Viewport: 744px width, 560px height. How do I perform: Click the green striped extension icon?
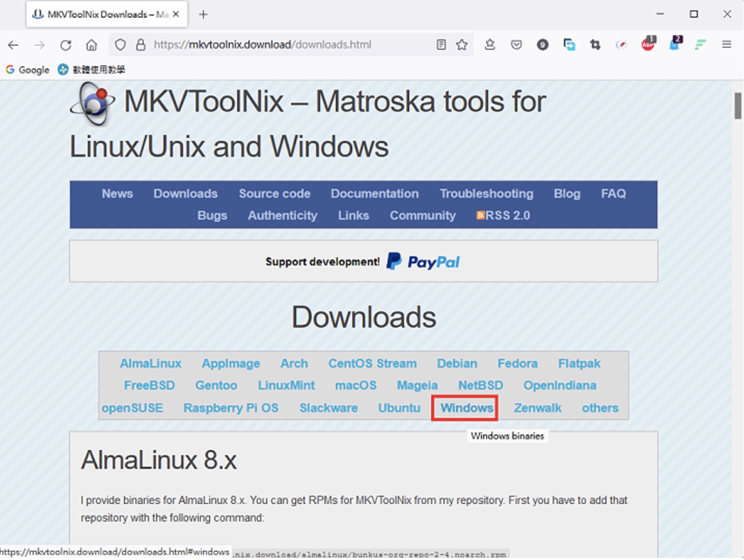pos(700,45)
